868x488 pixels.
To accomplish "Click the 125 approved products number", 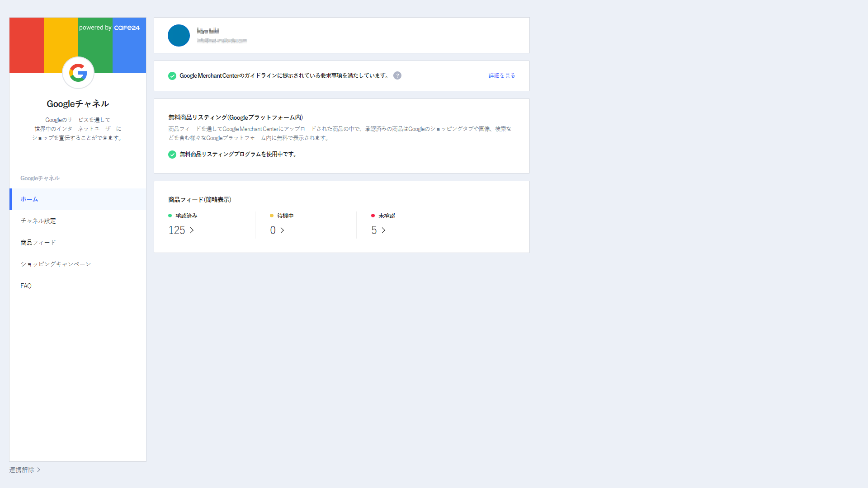I will tap(177, 230).
